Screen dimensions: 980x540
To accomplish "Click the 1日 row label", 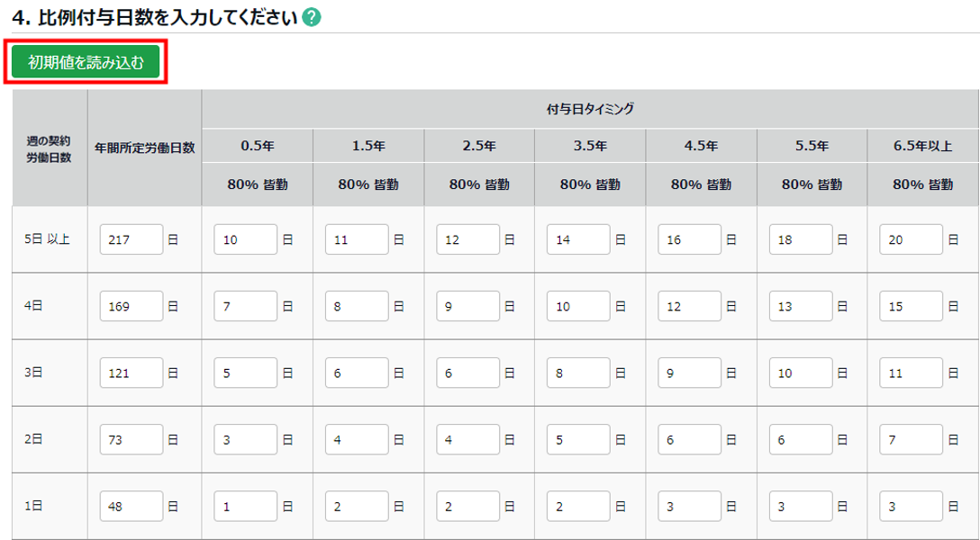I will 33,507.
